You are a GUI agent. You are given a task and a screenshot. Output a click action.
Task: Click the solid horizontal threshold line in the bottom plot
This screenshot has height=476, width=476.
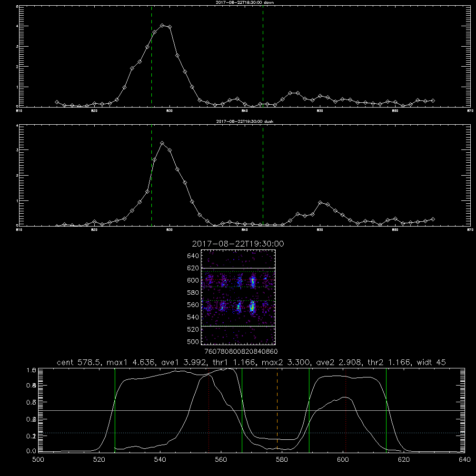[251, 410]
